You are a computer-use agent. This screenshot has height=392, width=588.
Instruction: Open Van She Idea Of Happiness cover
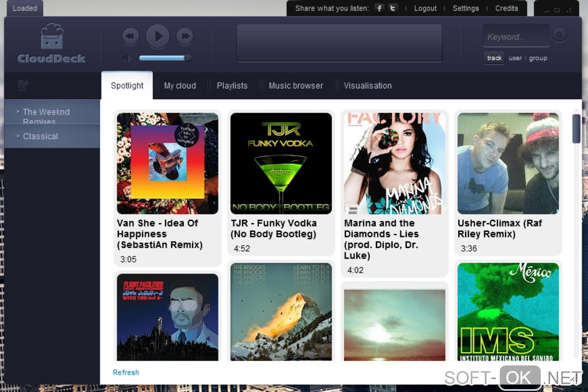pos(168,164)
